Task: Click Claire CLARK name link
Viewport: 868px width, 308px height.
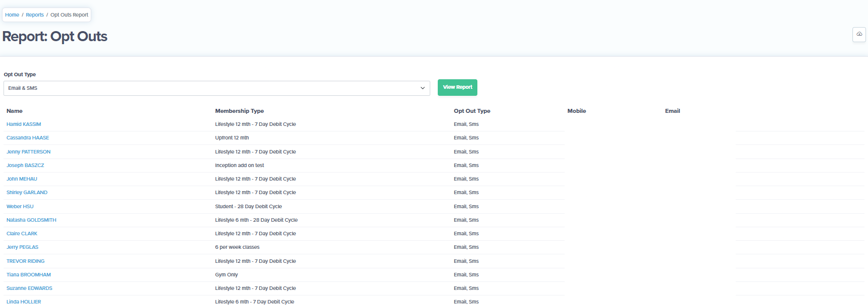Action: coord(22,234)
